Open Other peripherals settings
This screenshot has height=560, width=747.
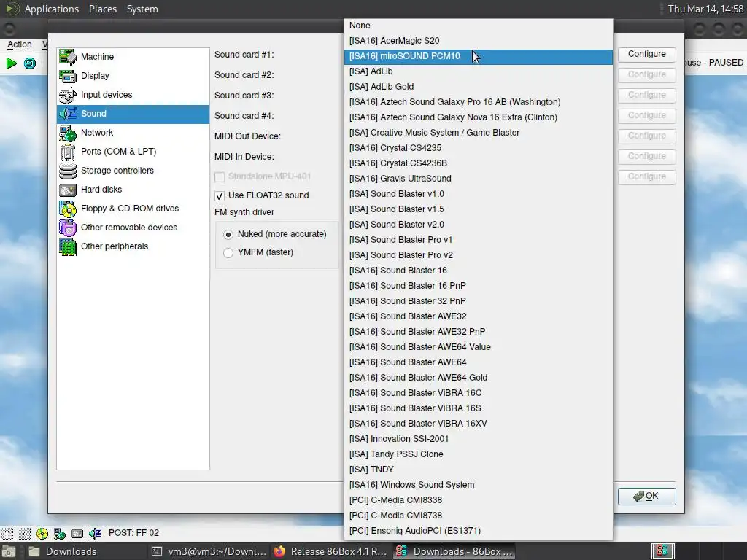(x=133, y=246)
